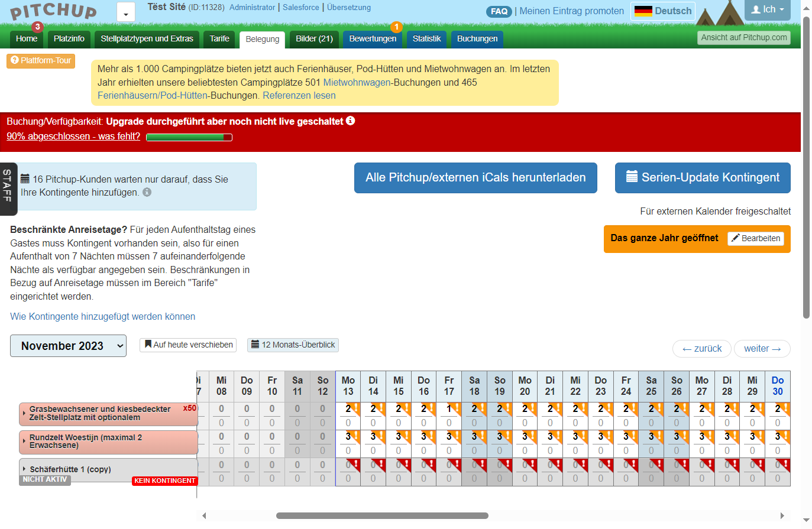812x529 pixels.
Task: Download all Pitchup/external iCals
Action: tap(475, 178)
